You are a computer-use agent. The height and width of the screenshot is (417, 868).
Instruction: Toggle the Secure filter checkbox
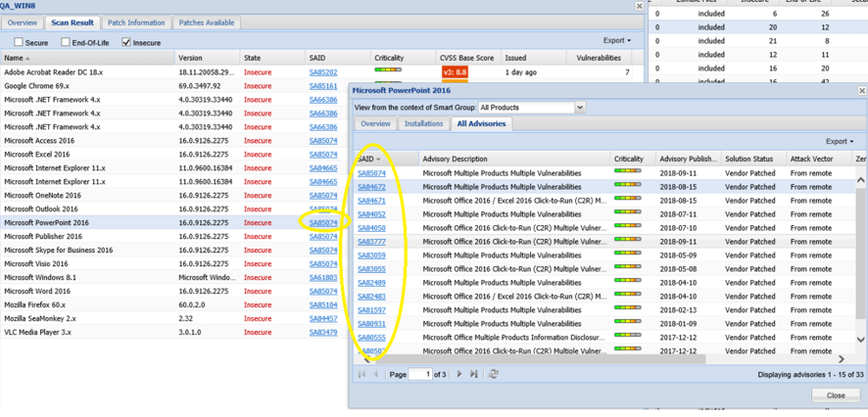[19, 42]
